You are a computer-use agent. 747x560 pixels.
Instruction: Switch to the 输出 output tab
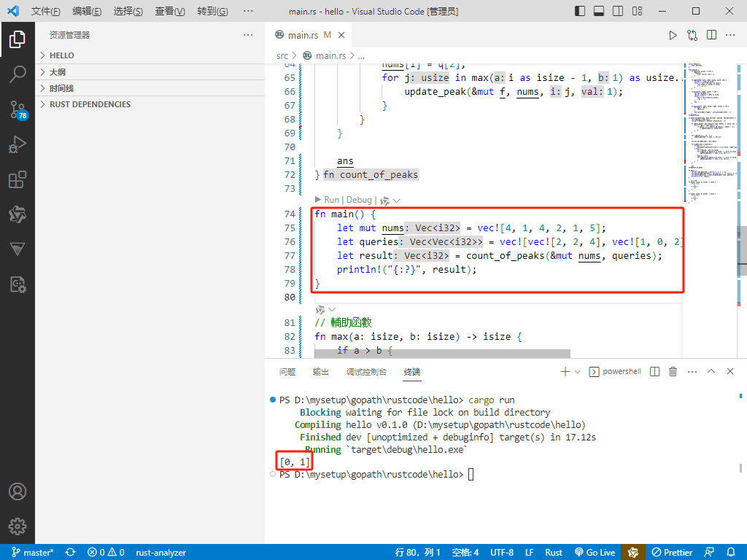[x=321, y=372]
